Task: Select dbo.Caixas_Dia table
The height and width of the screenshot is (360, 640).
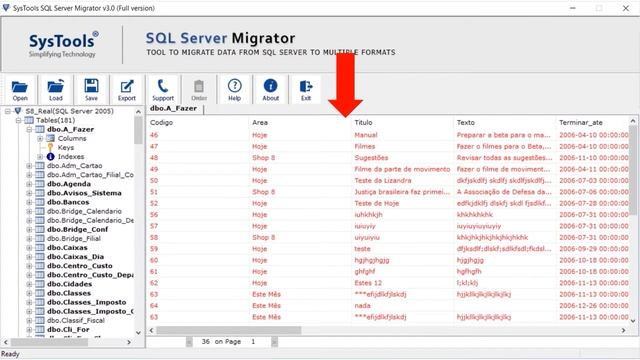Action: click(76, 257)
